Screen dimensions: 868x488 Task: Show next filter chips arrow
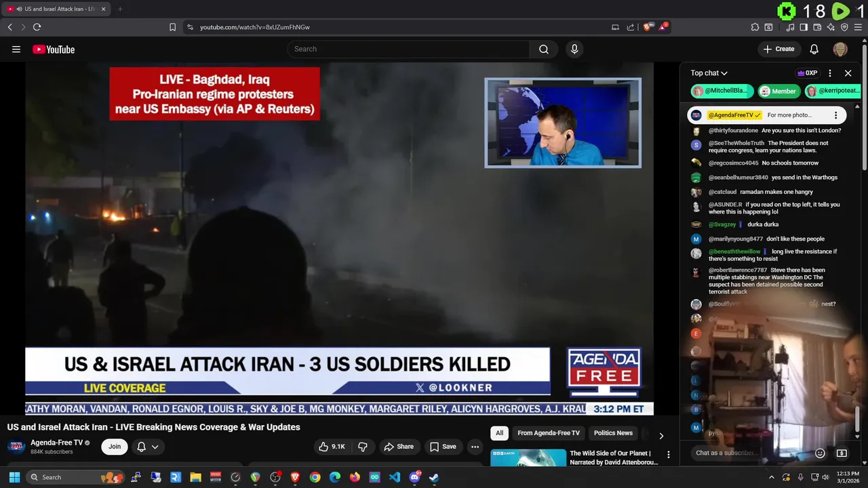tap(661, 436)
